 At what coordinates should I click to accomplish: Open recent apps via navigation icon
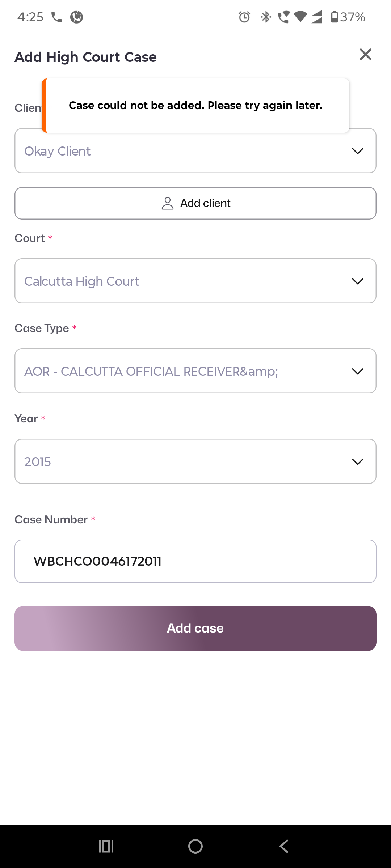[106, 846]
